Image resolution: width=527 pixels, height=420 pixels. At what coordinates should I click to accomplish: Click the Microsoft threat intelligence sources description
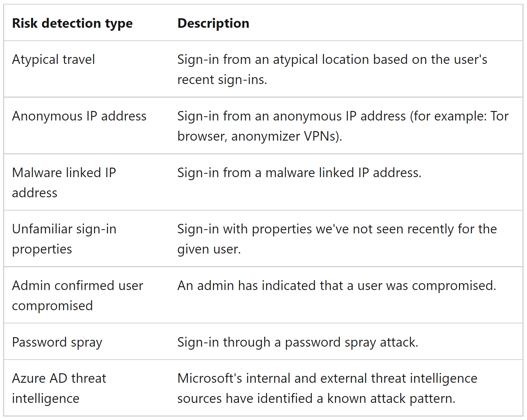pyautogui.click(x=327, y=379)
